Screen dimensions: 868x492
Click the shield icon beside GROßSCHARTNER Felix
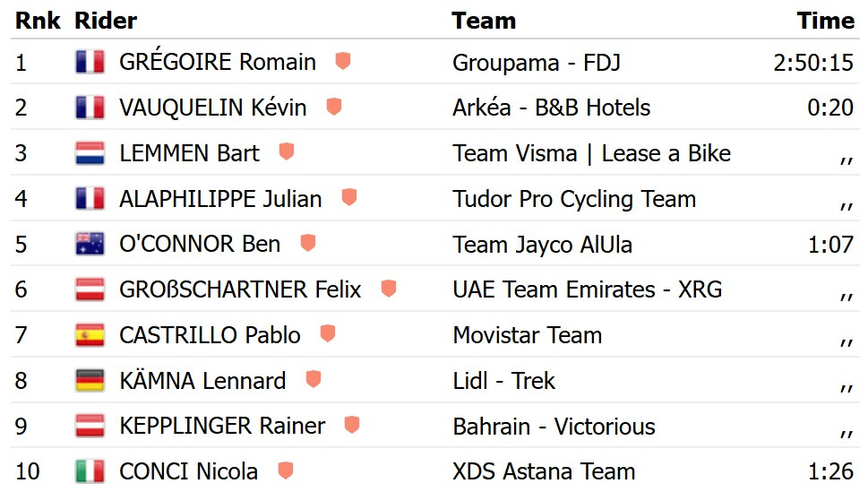[388, 289]
